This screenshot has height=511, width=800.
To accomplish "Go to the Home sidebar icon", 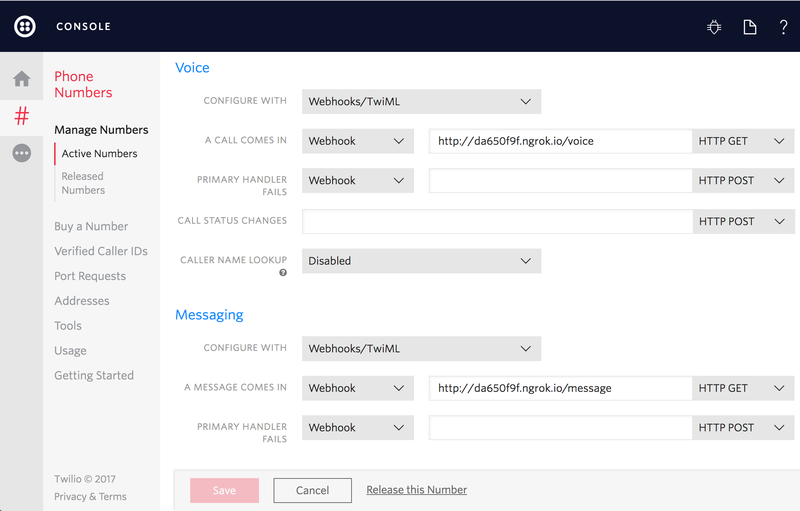I will (21, 79).
